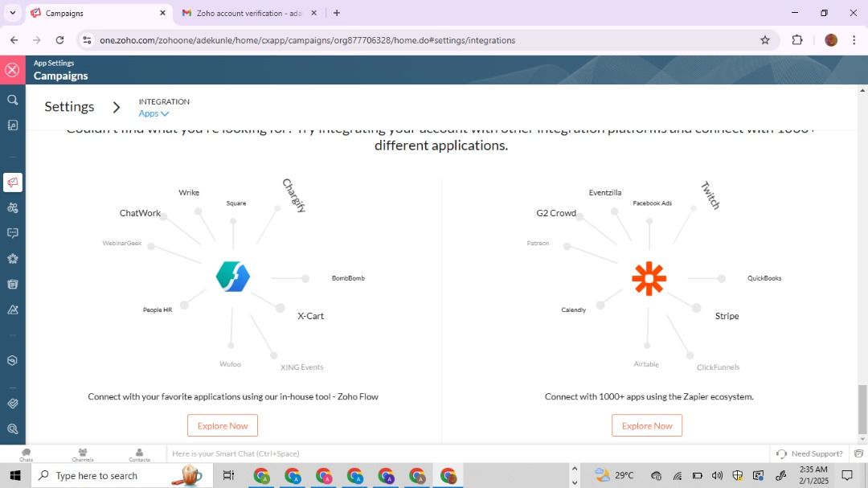Viewport: 868px width, 488px height.
Task: Click Explore Now under Zoho Flow
Action: (x=223, y=425)
